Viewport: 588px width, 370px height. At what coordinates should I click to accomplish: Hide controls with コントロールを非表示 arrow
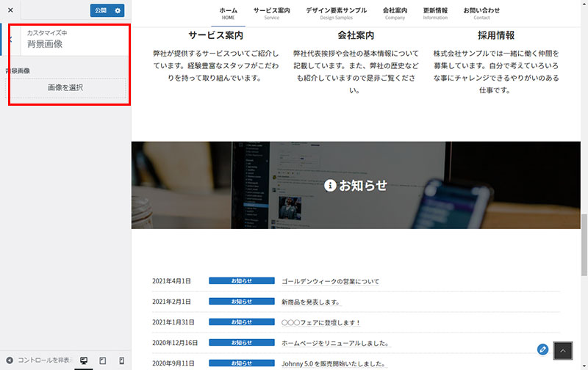pos(10,360)
